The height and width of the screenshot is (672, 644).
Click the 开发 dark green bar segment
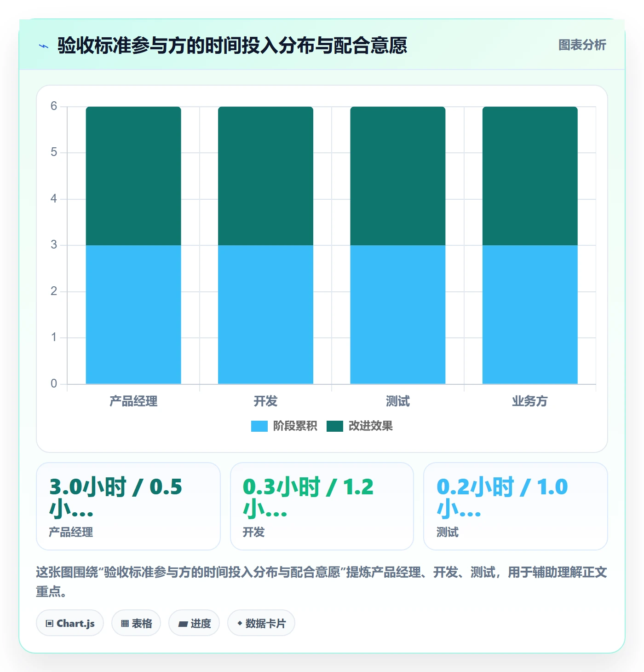265,176
